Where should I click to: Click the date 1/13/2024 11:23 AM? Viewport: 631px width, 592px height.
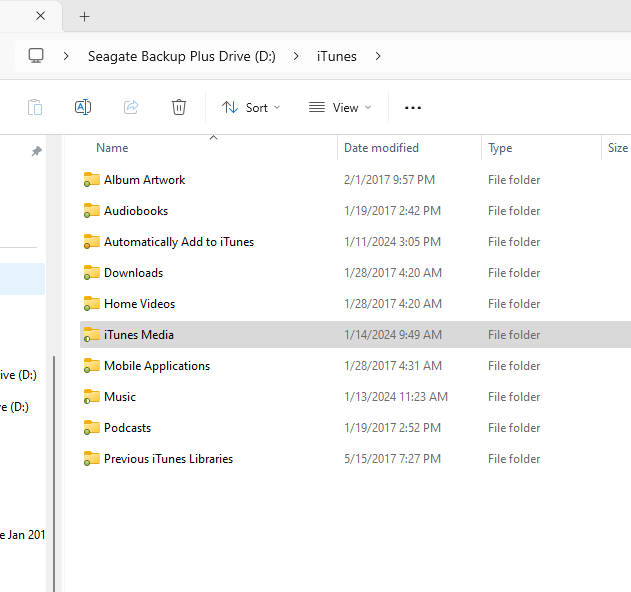coord(396,396)
